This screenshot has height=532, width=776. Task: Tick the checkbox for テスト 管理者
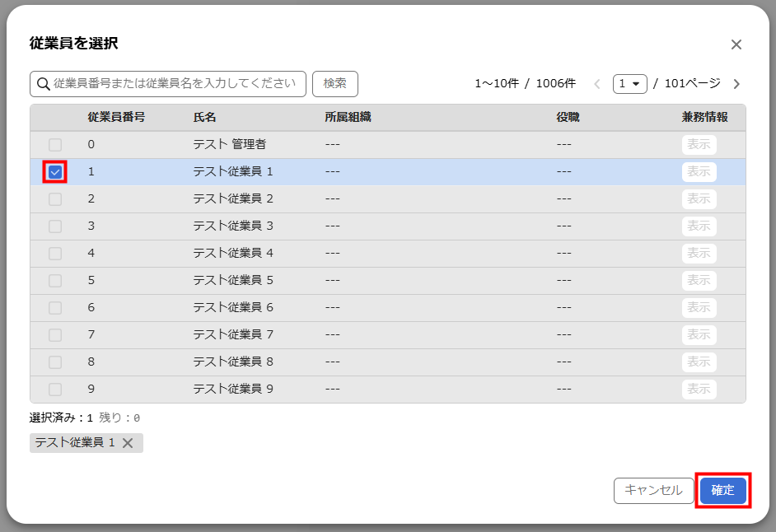pos(55,145)
